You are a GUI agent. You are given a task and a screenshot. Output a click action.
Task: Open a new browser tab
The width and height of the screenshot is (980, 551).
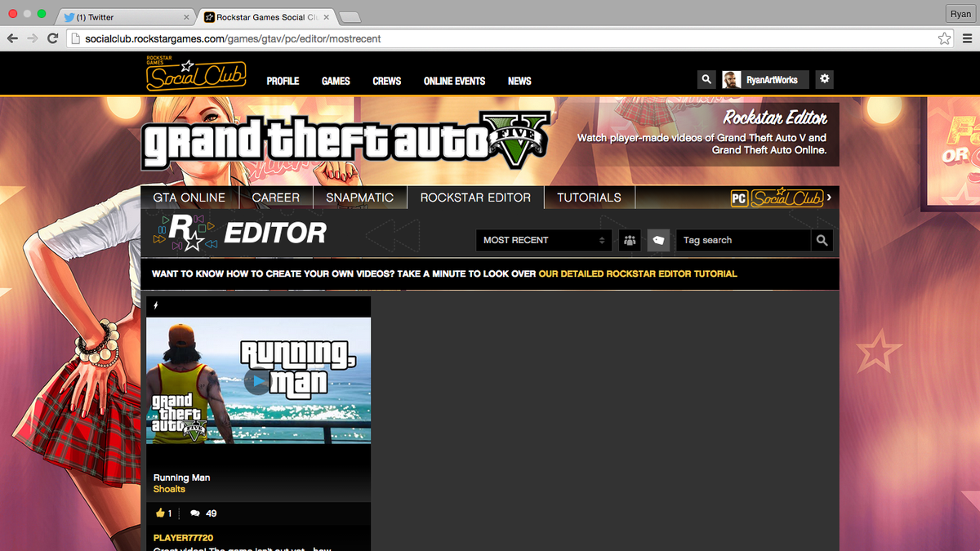(x=350, y=17)
